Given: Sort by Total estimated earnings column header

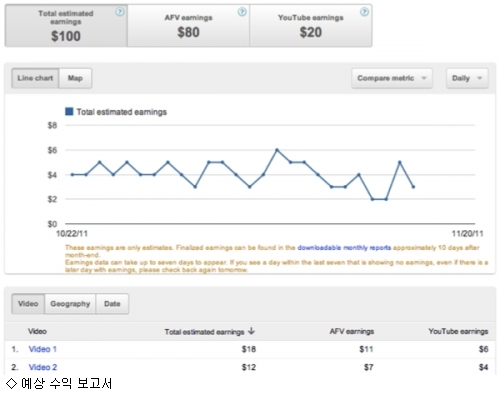Looking at the screenshot, I should [x=204, y=332].
